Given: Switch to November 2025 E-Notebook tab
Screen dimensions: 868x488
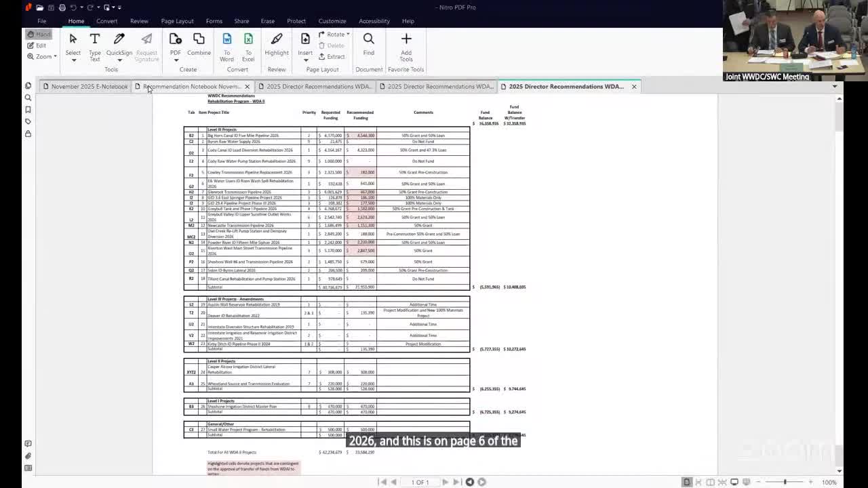Looking at the screenshot, I should [x=86, y=87].
